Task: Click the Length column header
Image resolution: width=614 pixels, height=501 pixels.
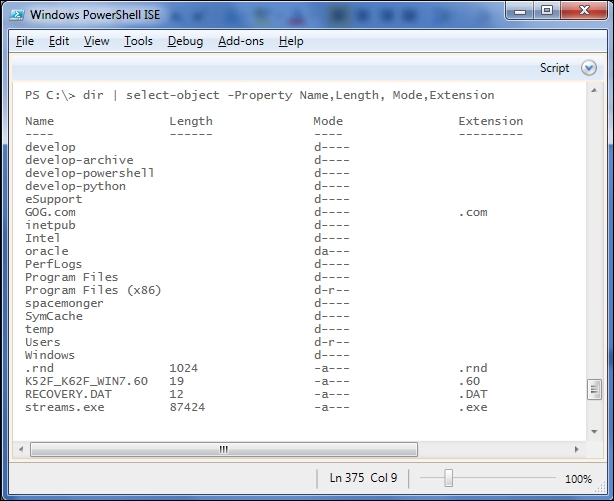Action: tap(191, 121)
